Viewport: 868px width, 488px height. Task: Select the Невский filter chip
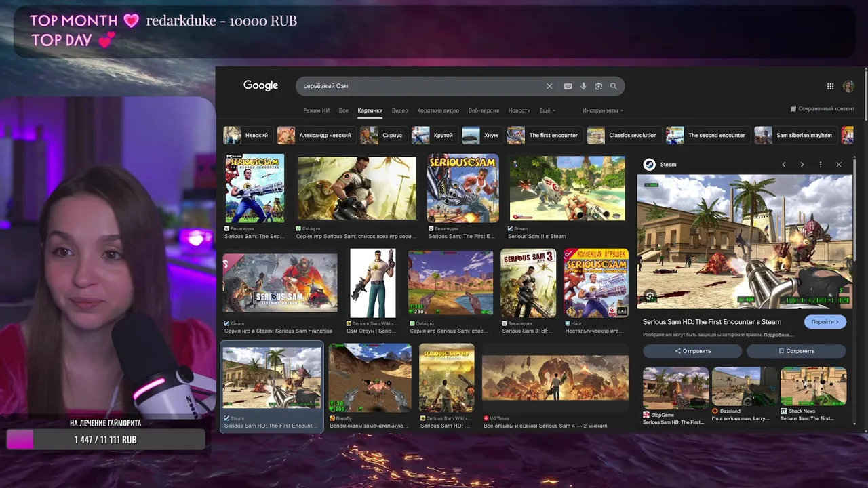(248, 135)
